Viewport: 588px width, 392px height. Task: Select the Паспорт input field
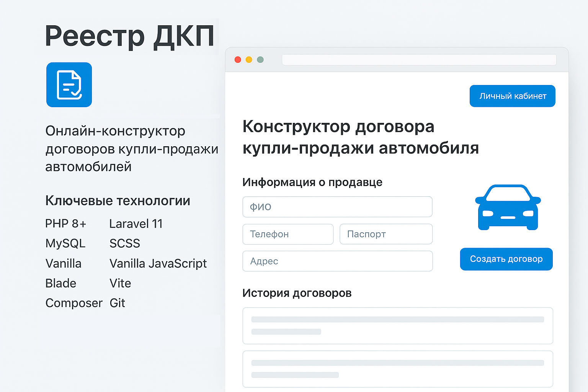point(386,234)
